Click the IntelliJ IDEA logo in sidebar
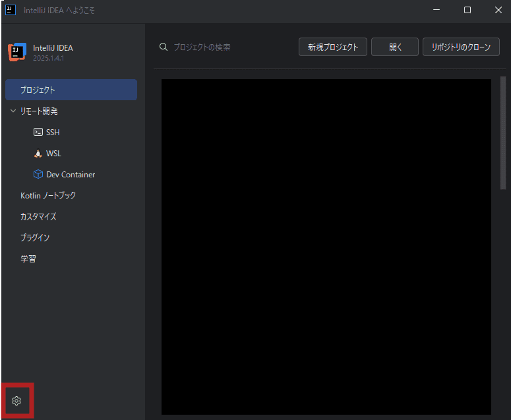The width and height of the screenshot is (511, 420). (x=17, y=52)
